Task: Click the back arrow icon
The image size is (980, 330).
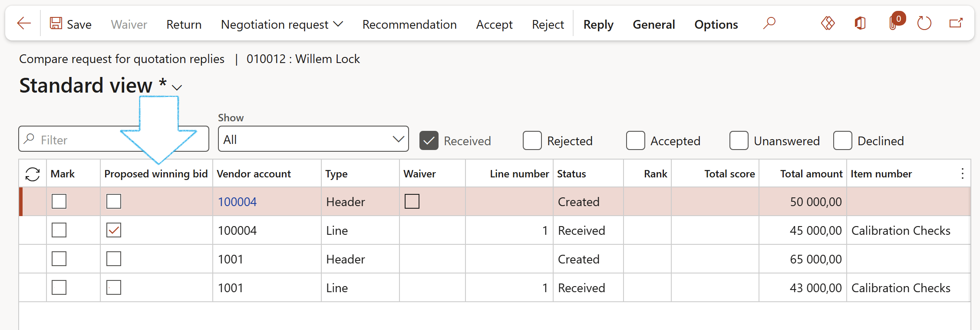Action: click(x=24, y=23)
